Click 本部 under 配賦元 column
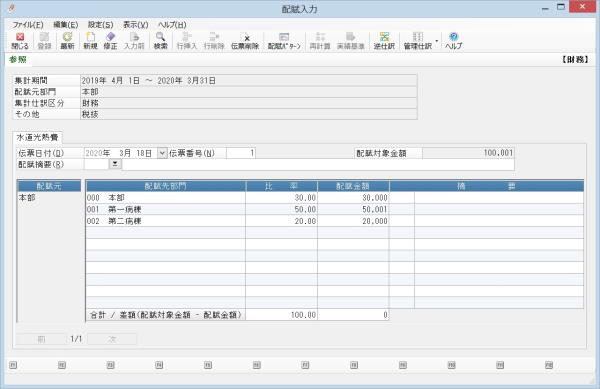Image resolution: width=600 pixels, height=389 pixels. [x=27, y=198]
